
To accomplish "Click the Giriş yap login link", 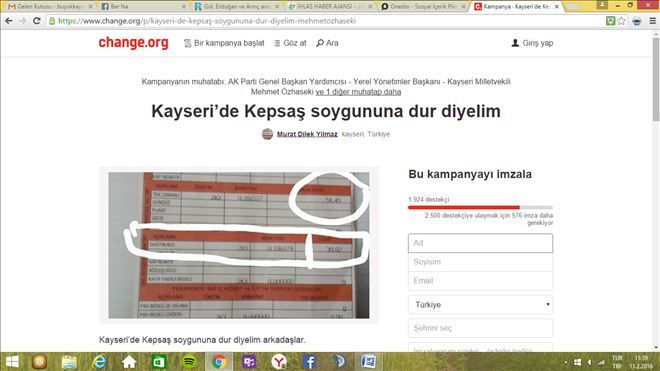I will point(532,43).
